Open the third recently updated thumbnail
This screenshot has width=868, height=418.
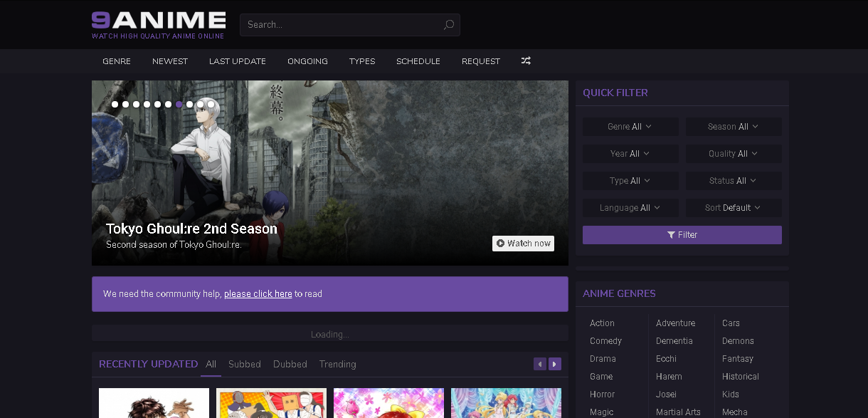(388, 403)
